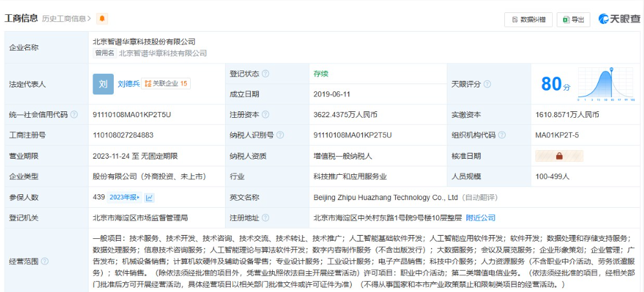Click the 导出 export button
The width and height of the screenshot is (644, 292).
click(574, 19)
